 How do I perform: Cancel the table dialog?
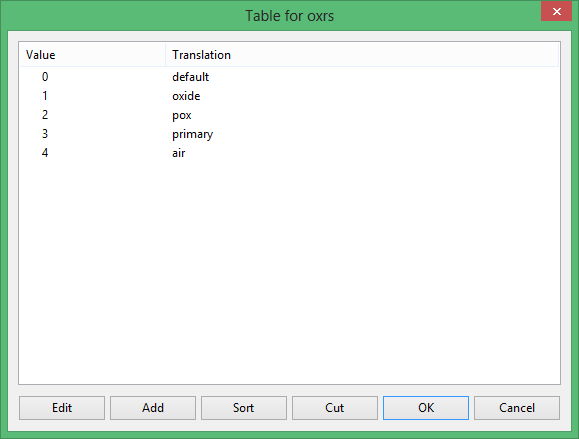pyautogui.click(x=517, y=408)
